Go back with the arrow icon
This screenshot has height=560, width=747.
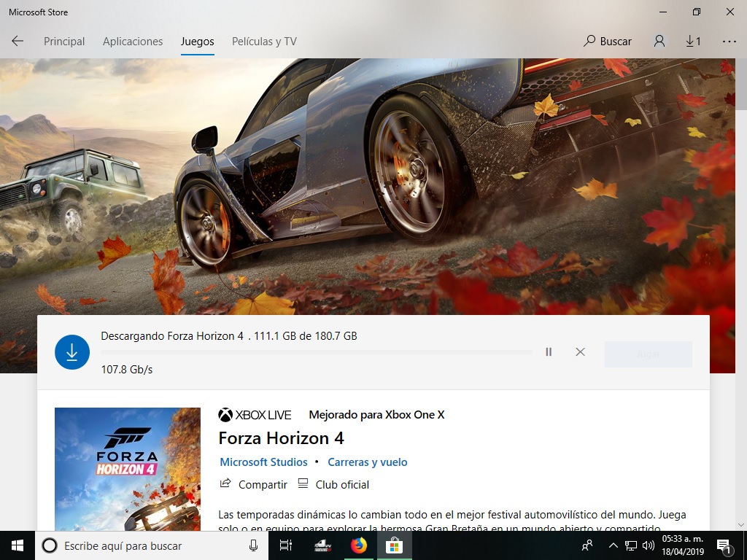coord(18,41)
